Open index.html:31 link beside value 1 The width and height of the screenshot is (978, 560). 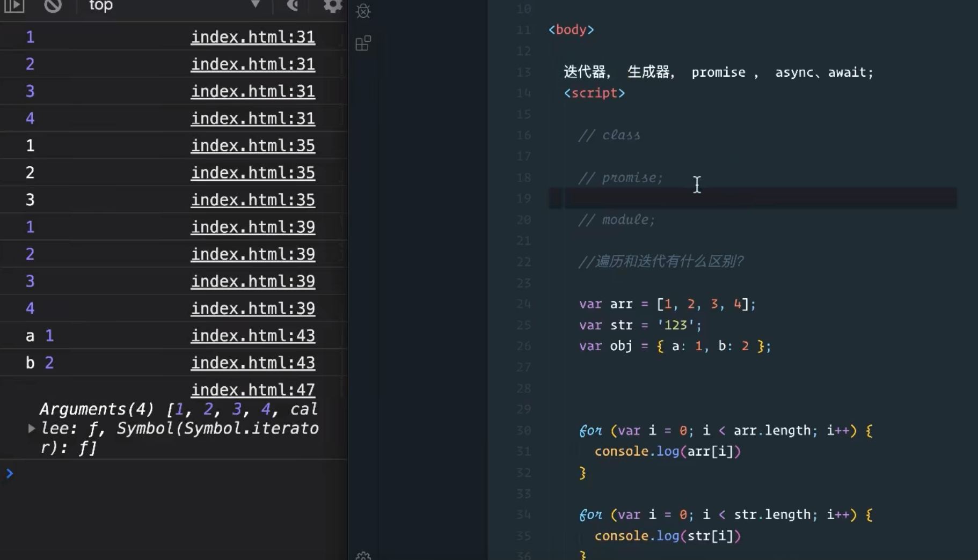253,37
